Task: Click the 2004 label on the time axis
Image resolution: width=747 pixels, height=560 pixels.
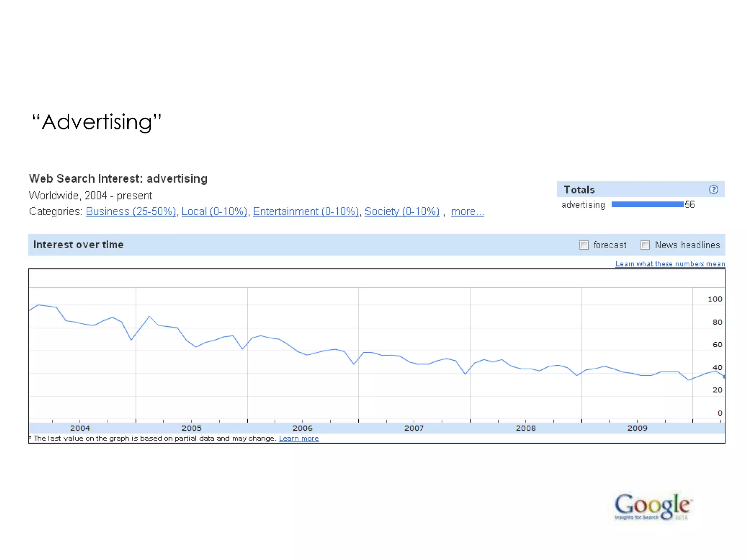Action: click(x=80, y=428)
